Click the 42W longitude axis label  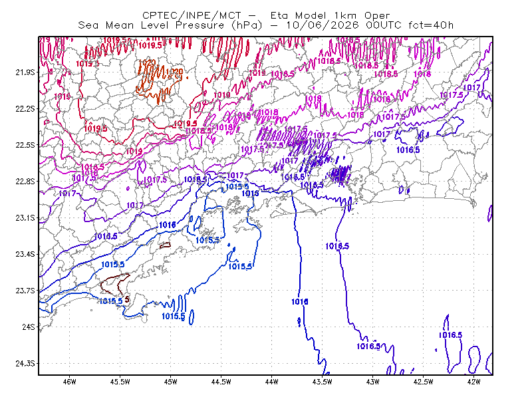tap(474, 382)
